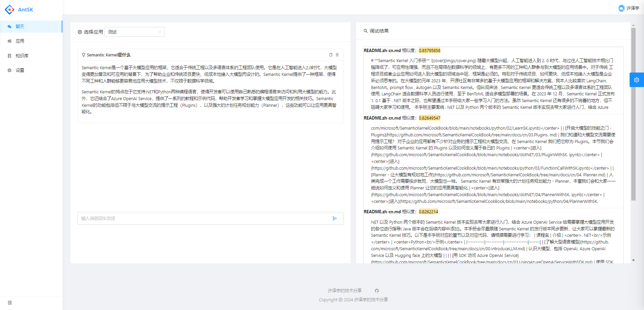Screen dimensions: 644x310
Task: Open the 设置 page from sidebar
Action: point(20,70)
